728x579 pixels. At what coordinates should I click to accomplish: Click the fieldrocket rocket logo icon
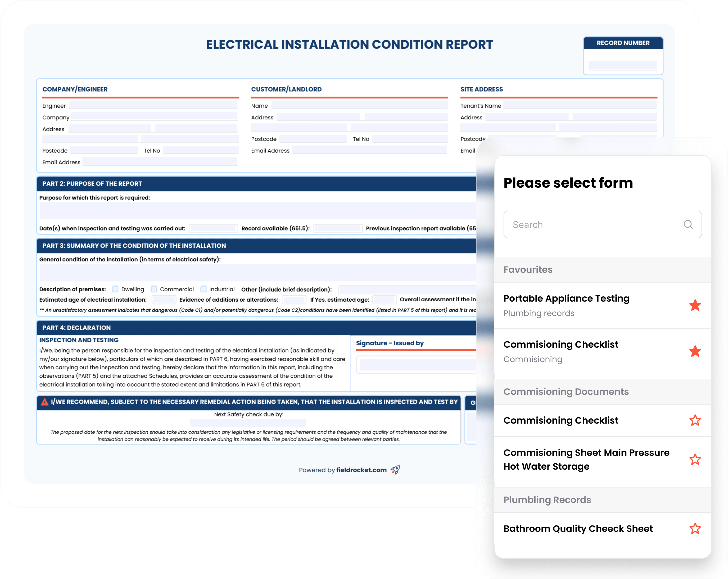395,470
